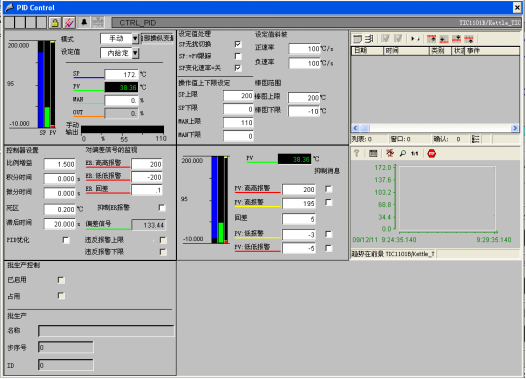Viewport: 526px width, 379px height.
Task: Click the next alarm message icon
Action: 457,39
